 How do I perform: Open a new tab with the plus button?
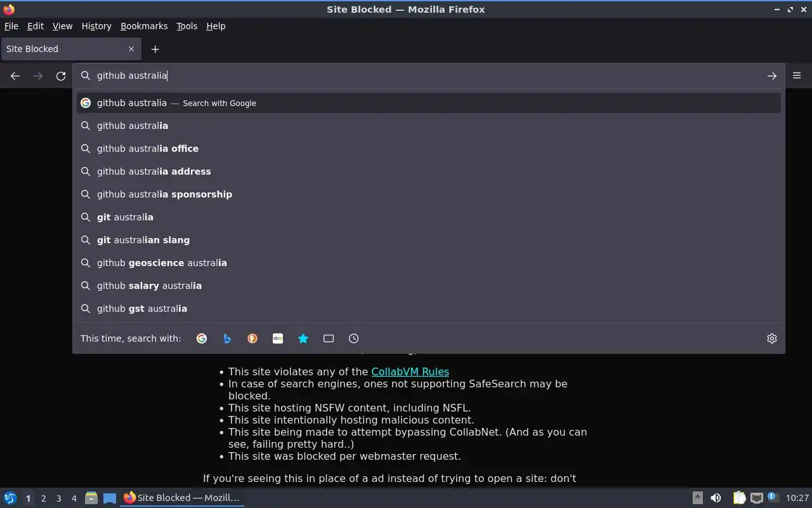tap(155, 49)
